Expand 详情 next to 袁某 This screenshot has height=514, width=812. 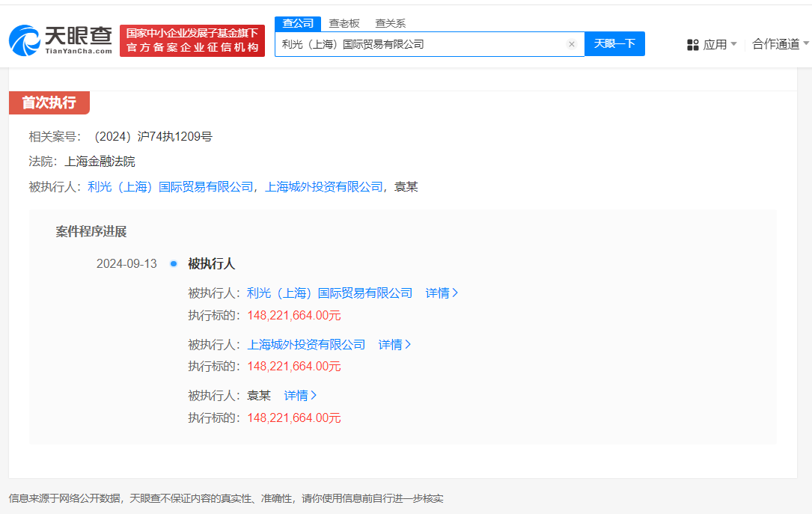[299, 395]
